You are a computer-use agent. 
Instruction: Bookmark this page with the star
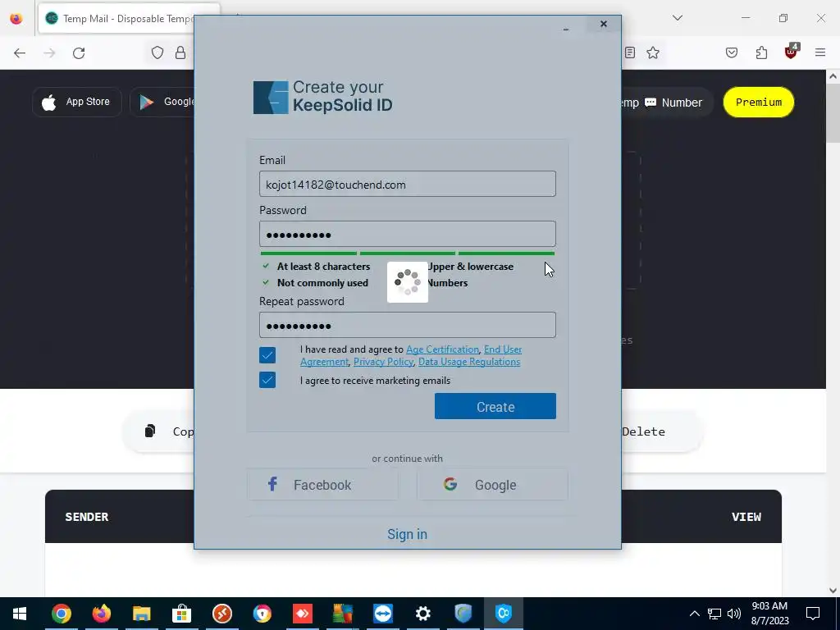coord(652,52)
